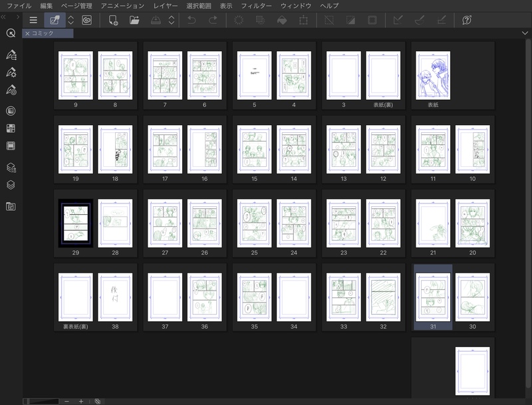Toggle snap to grid icon
The width and height of the screenshot is (532, 405).
tap(442, 21)
